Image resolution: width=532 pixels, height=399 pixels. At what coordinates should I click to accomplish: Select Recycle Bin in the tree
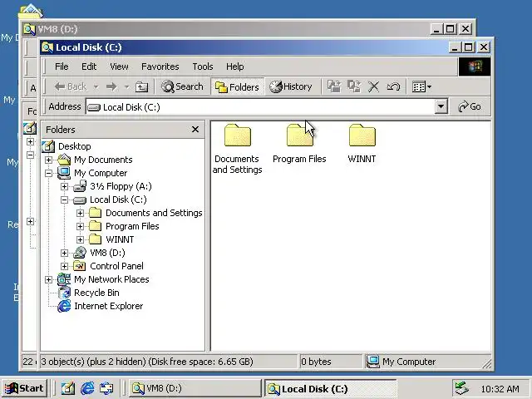[96, 293]
